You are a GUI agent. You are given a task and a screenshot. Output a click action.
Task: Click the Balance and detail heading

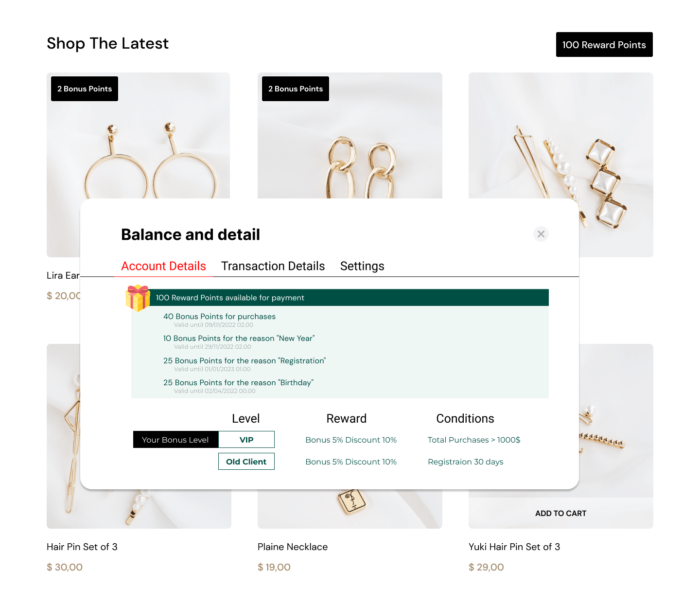191,234
